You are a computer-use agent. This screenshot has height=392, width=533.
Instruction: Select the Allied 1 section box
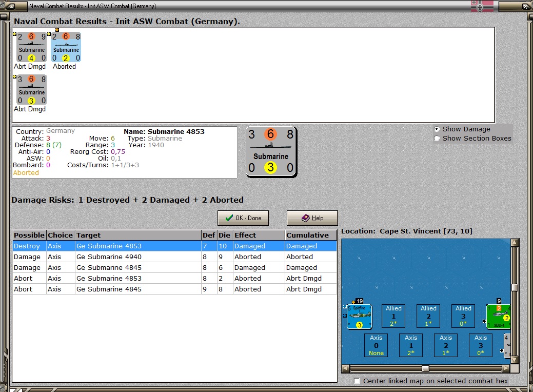pyautogui.click(x=393, y=316)
